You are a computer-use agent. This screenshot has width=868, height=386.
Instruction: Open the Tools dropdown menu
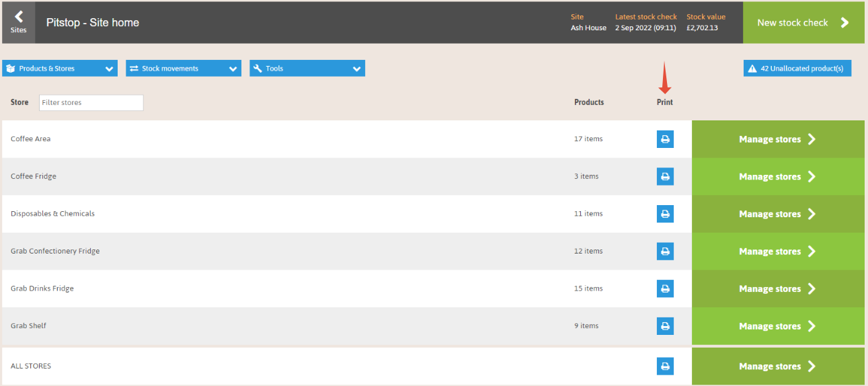(307, 69)
